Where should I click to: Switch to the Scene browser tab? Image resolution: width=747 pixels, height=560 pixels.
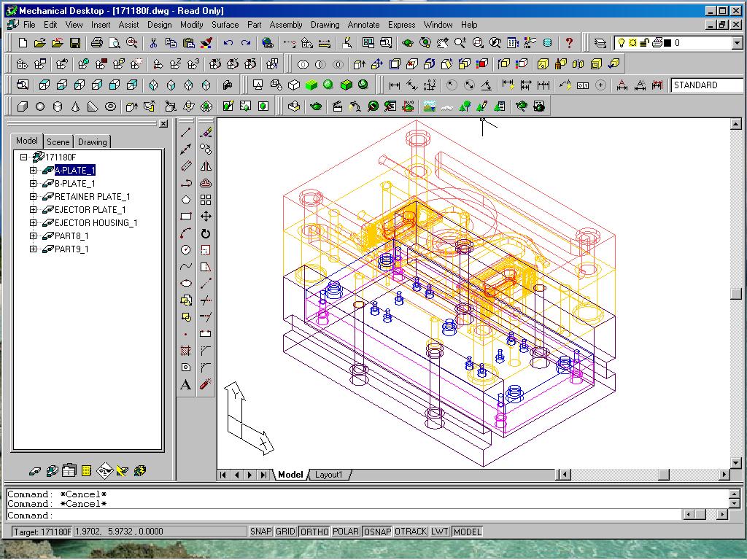coord(58,142)
